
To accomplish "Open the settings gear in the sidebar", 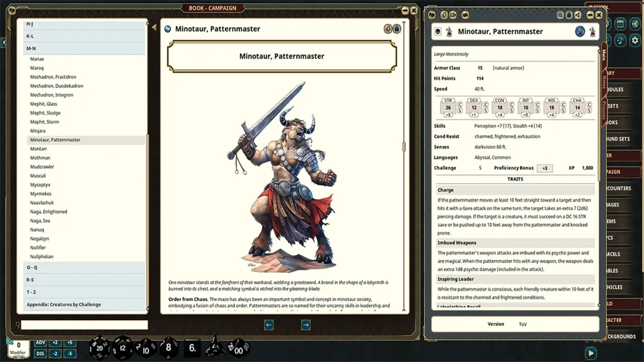I will pos(635,40).
